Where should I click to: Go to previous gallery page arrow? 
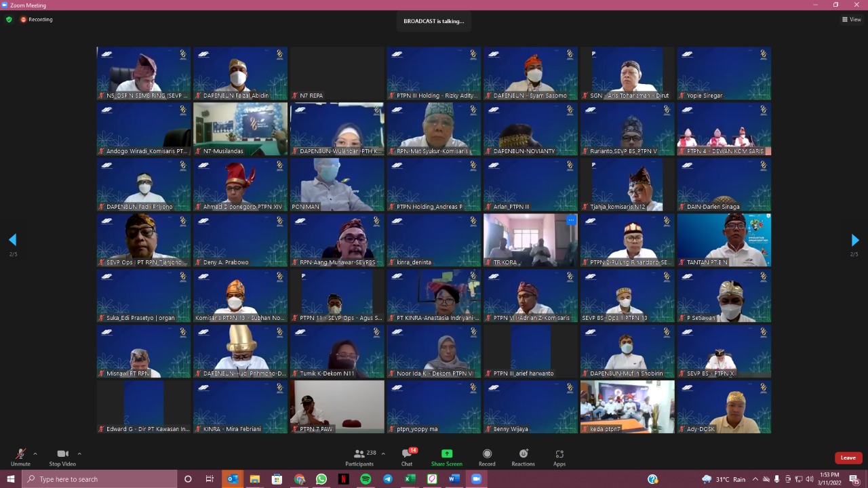coord(12,240)
